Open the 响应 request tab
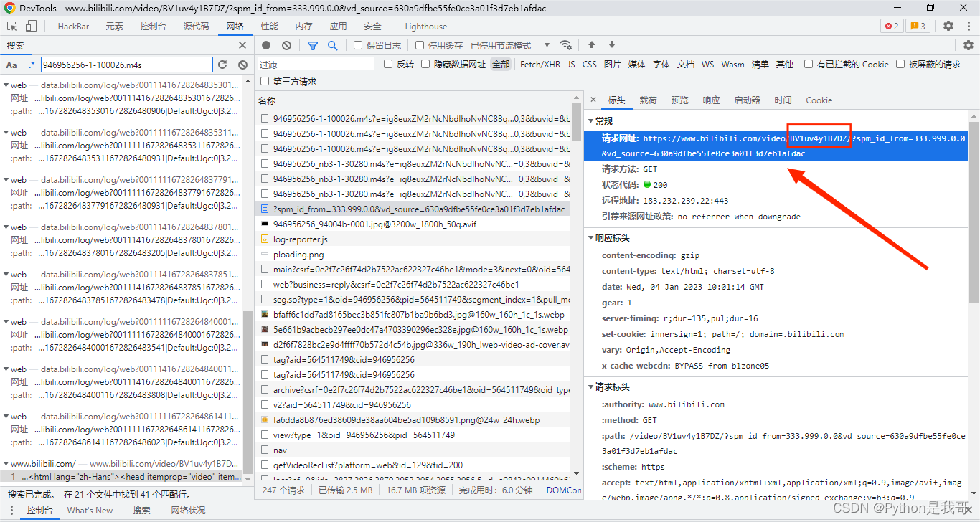The image size is (980, 522). [x=711, y=100]
